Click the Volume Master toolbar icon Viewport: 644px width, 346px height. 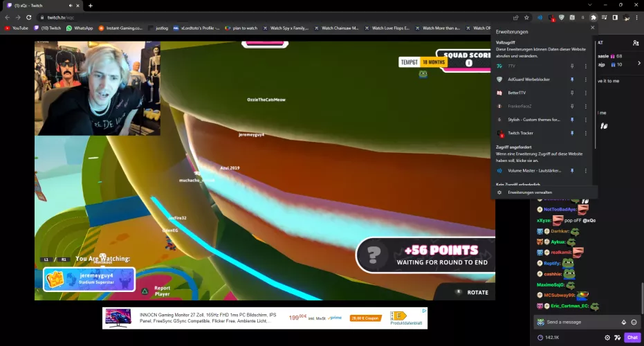point(540,18)
